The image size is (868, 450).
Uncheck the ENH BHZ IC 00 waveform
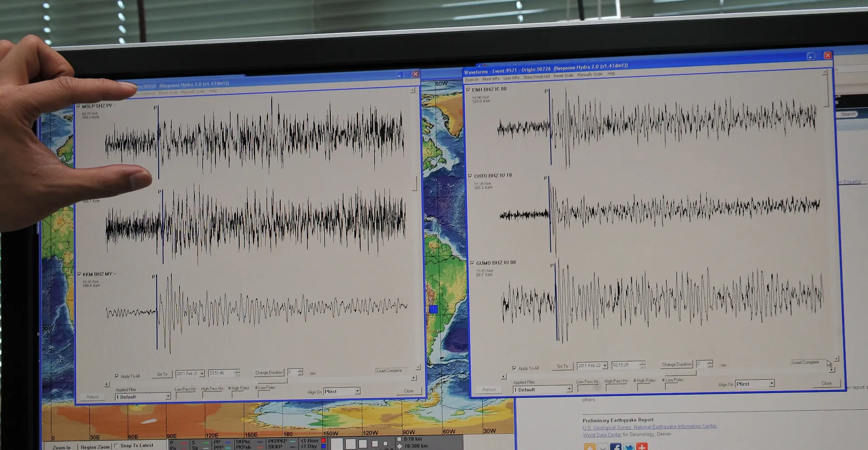468,90
